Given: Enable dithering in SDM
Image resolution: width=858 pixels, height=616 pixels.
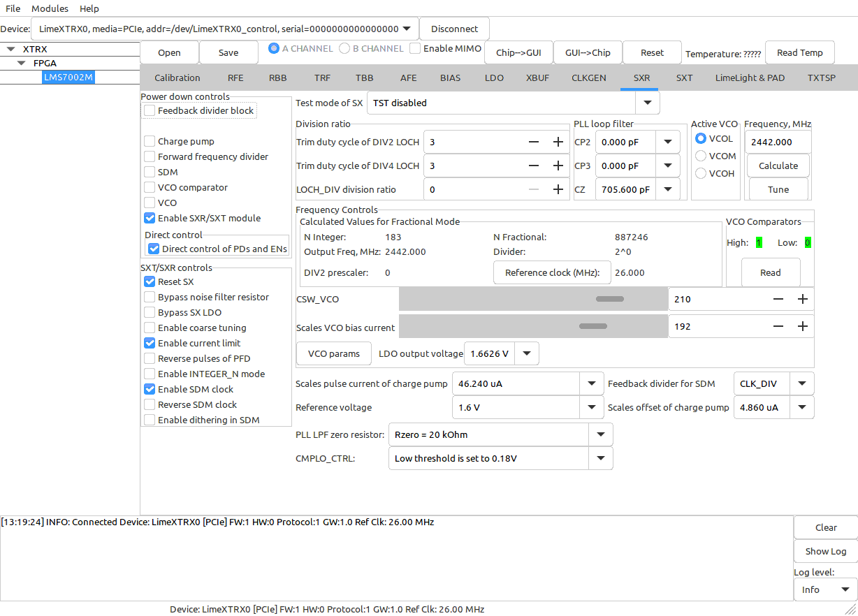Looking at the screenshot, I should point(149,419).
